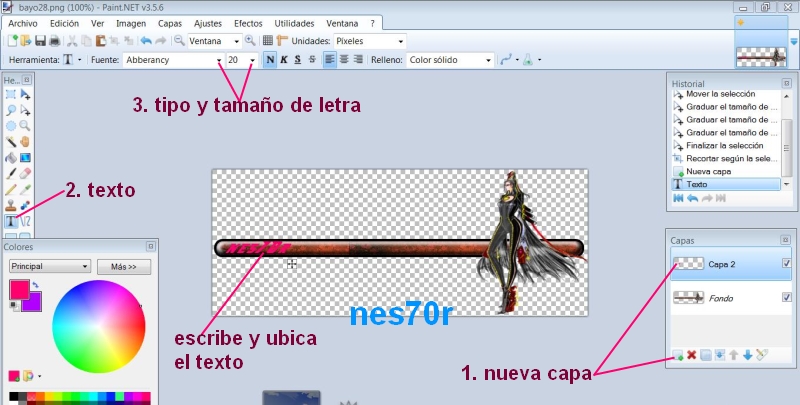Add a new layer in Capas panel

coord(678,355)
